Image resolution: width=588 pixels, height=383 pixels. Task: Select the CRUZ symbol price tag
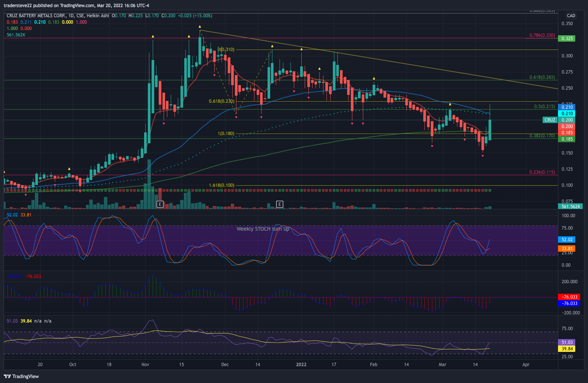pyautogui.click(x=550, y=120)
